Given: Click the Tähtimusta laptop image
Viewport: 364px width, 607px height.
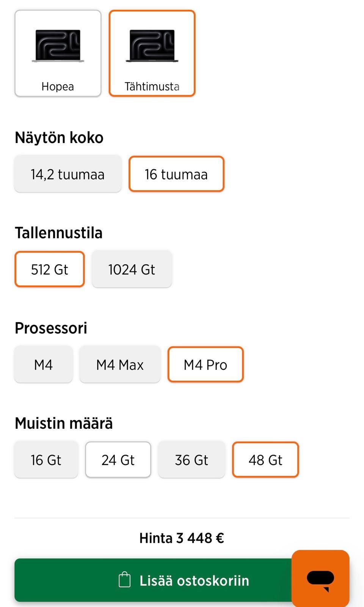Looking at the screenshot, I should click(x=152, y=45).
